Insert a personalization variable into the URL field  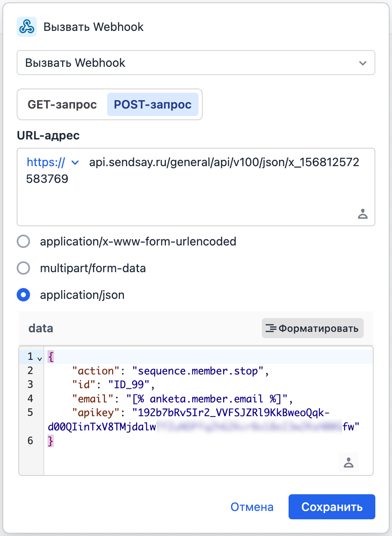click(362, 214)
